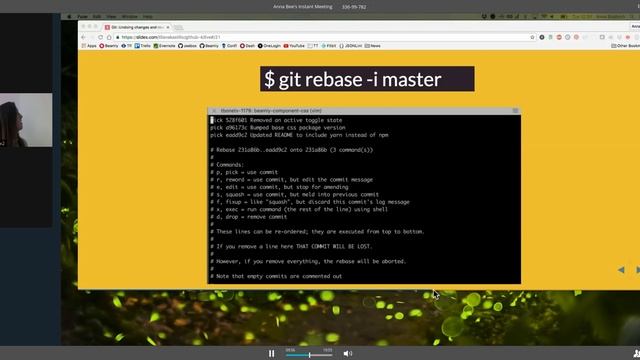Screen dimensions: 640x360
Task: Open the Help menu in the menu bar
Action: (147, 16)
